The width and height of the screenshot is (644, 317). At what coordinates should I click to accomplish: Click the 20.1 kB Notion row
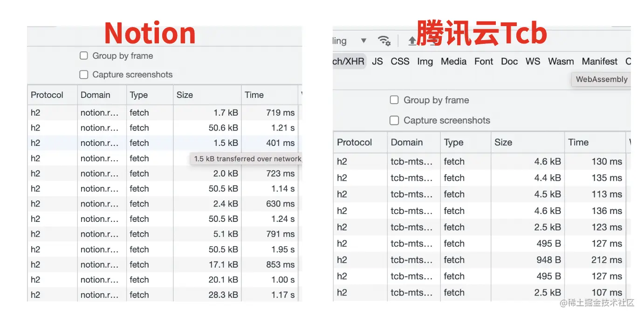point(164,280)
